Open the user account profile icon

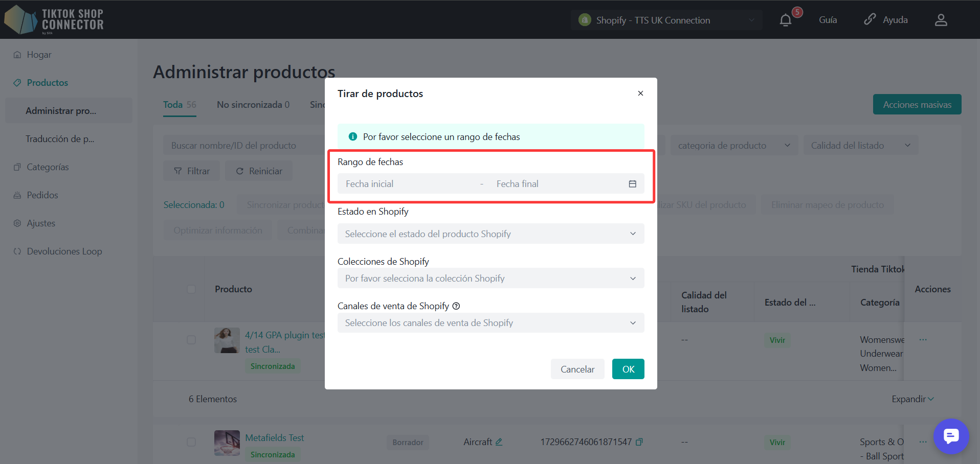[941, 20]
